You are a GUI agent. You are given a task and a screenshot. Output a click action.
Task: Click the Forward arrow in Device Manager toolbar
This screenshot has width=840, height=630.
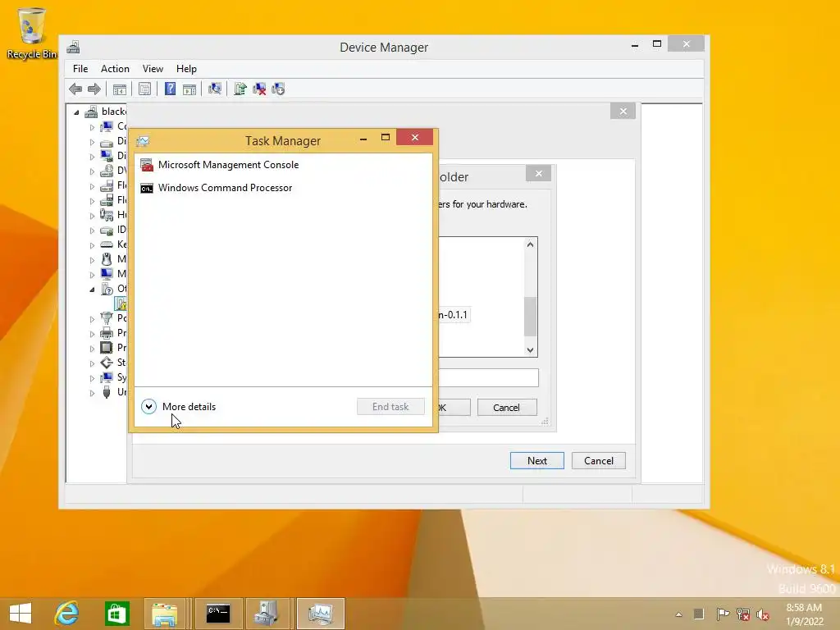tap(94, 89)
